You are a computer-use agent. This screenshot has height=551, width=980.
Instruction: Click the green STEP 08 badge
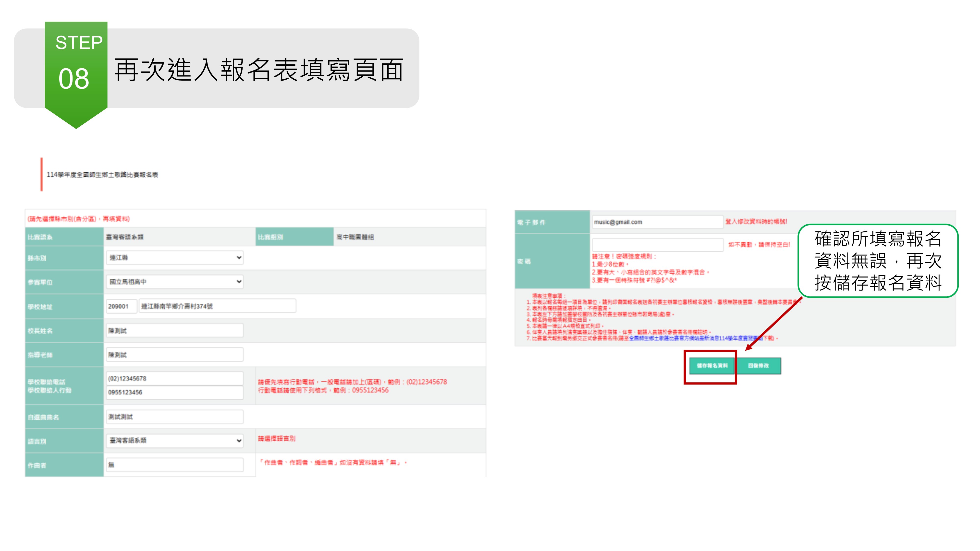(76, 69)
